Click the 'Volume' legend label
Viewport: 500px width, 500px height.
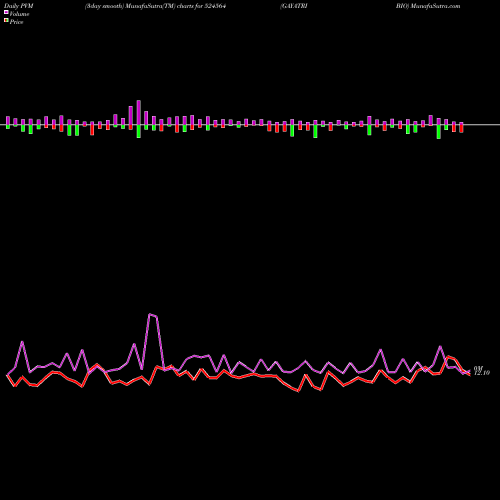(19, 14)
